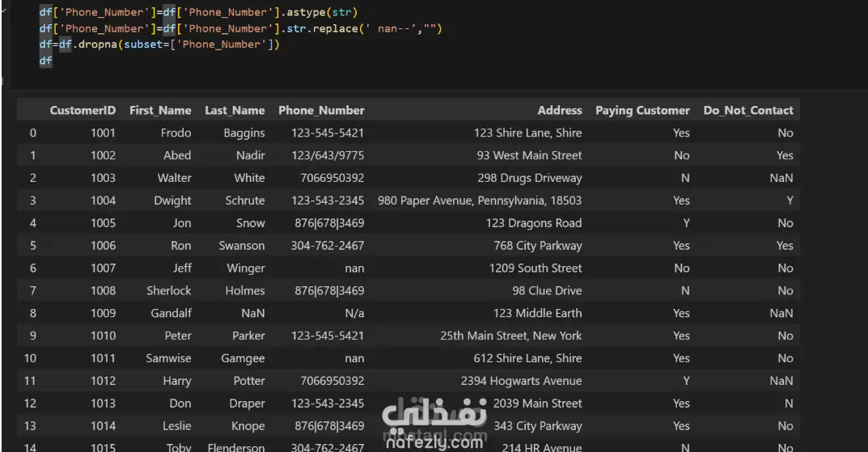Viewport: 868px width, 452px height.
Task: Select the Sherlock first name cell
Action: click(169, 290)
